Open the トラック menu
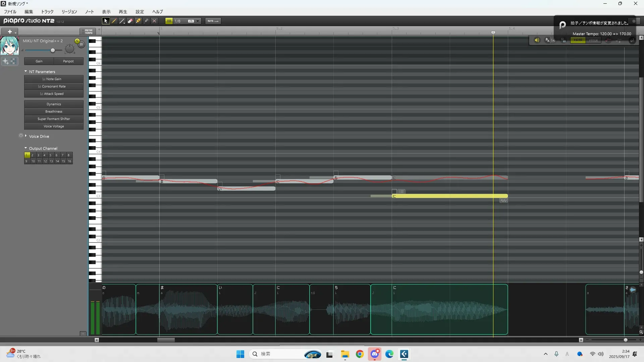Screen dimensions: 644x362 47,12
